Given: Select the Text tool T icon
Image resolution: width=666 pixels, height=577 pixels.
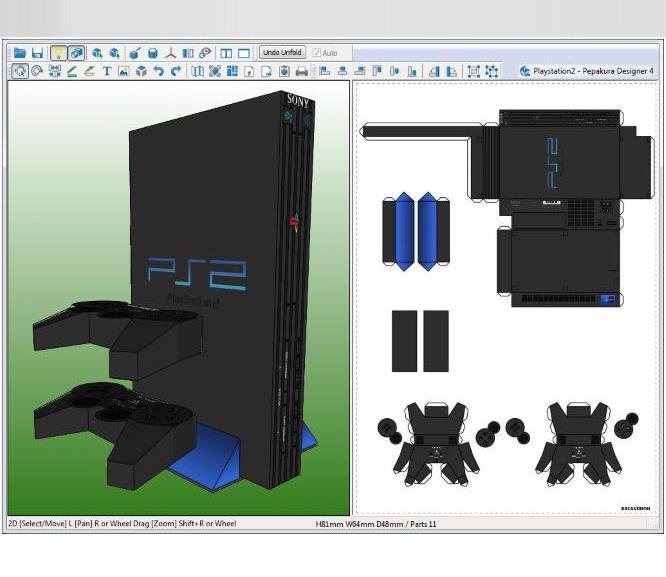Looking at the screenshot, I should [x=107, y=71].
